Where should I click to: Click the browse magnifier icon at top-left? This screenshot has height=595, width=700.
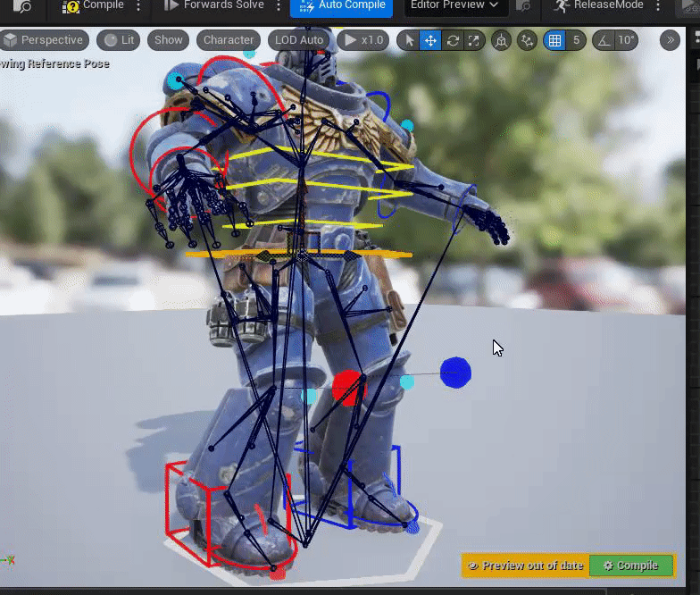coord(23,6)
